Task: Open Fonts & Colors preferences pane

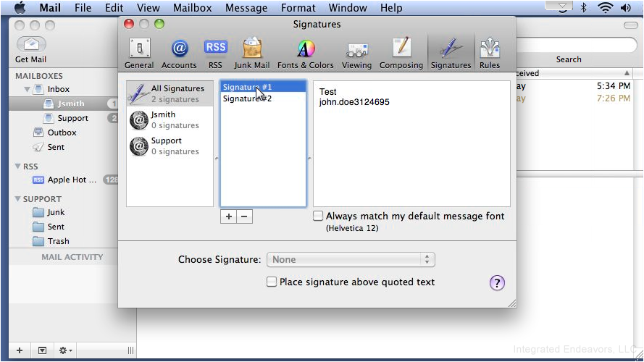Action: click(306, 54)
